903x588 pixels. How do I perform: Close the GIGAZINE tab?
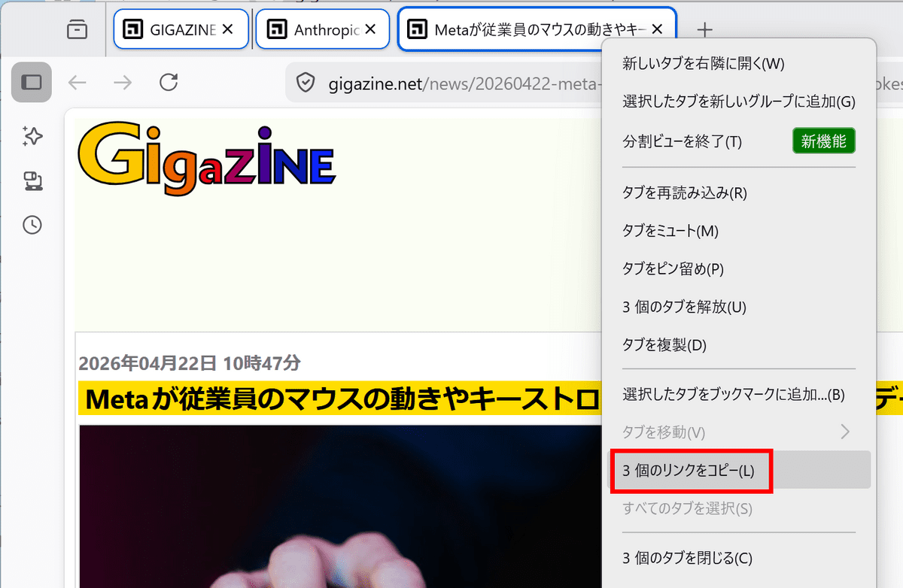[x=228, y=29]
